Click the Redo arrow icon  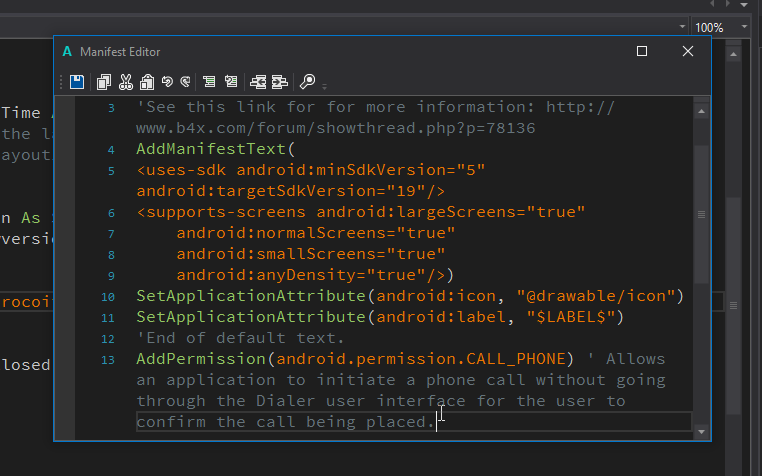(185, 82)
